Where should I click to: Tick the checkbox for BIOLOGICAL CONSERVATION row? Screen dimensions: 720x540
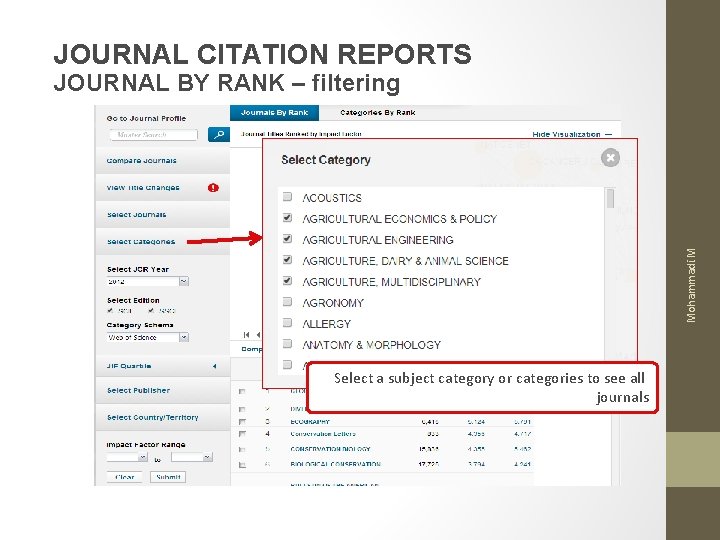(x=242, y=465)
